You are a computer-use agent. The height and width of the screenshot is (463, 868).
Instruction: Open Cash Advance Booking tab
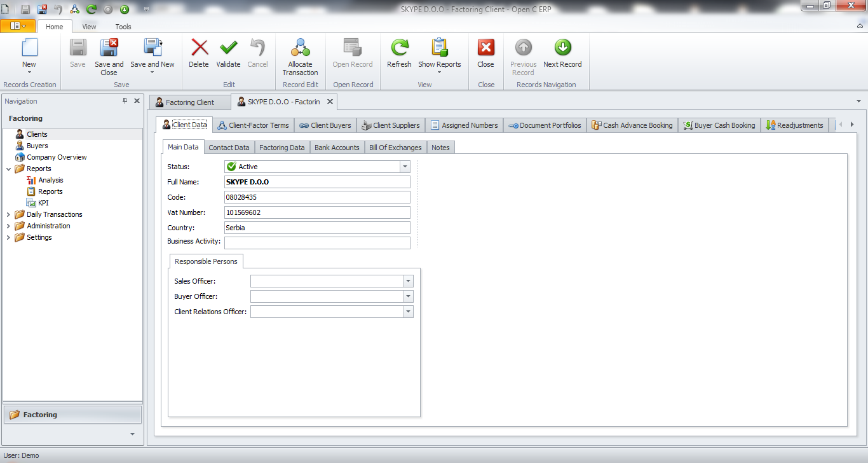[632, 125]
